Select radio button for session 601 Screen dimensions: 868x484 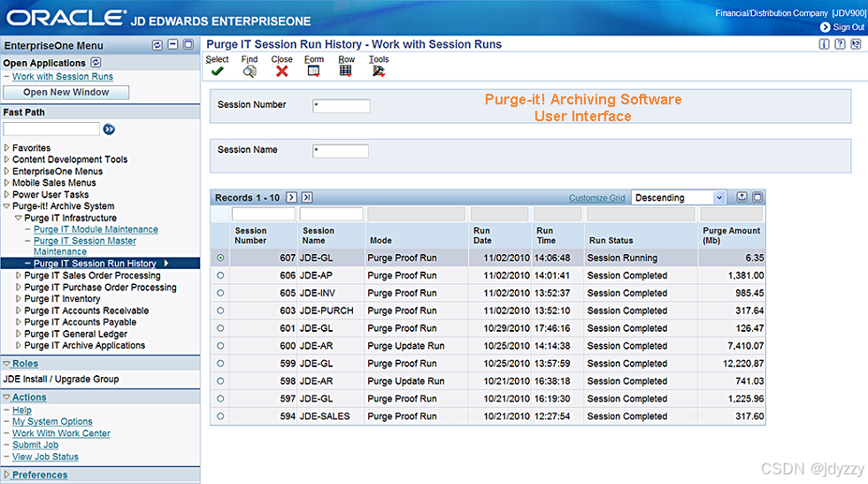click(x=221, y=328)
